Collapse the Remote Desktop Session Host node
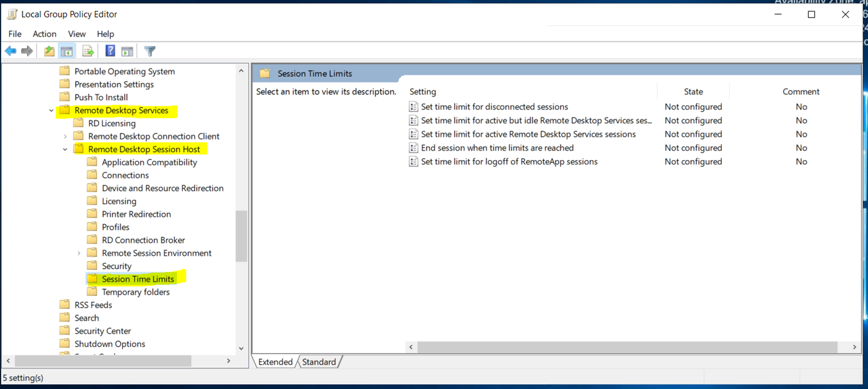Screen dimensions: 868x389 pos(65,149)
